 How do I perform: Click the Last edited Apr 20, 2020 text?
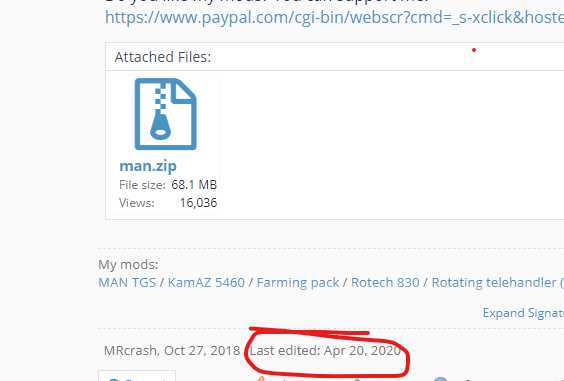325,350
